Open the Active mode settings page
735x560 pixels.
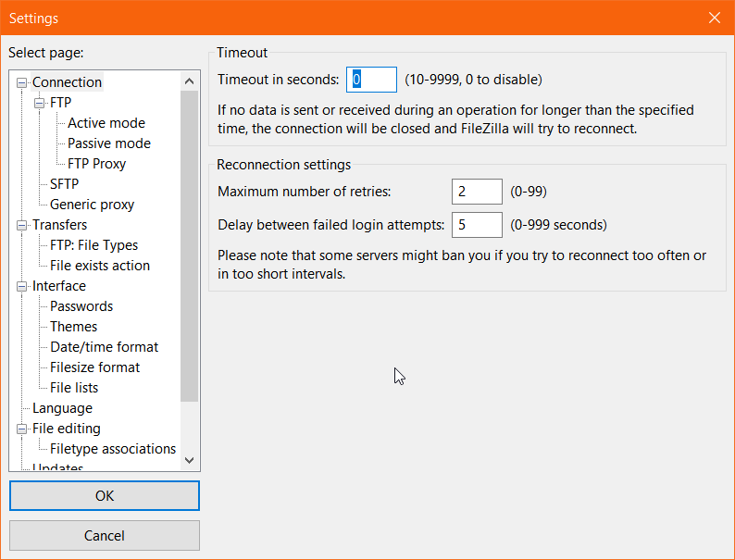click(106, 123)
